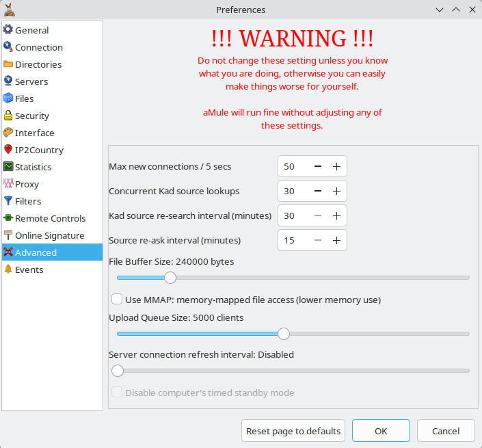482x448 pixels.
Task: Click the Statistics graph icon
Action: (x=8, y=167)
